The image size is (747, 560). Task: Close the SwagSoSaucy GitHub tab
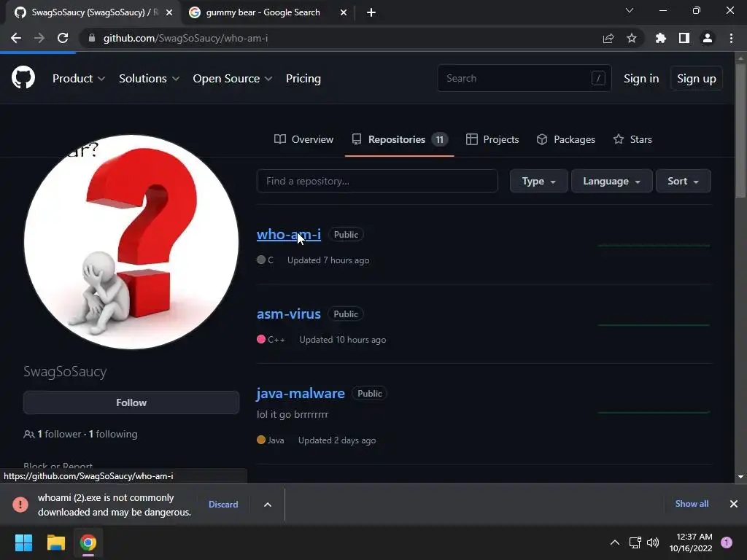tap(169, 12)
